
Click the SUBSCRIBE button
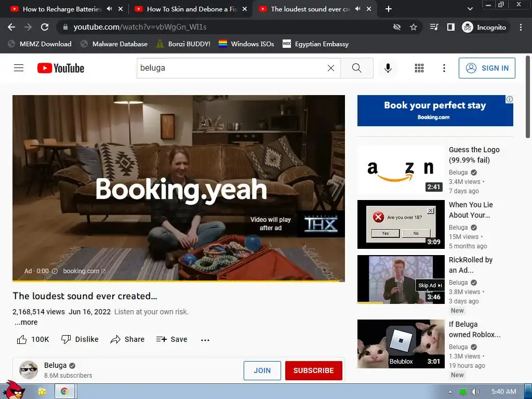point(313,370)
